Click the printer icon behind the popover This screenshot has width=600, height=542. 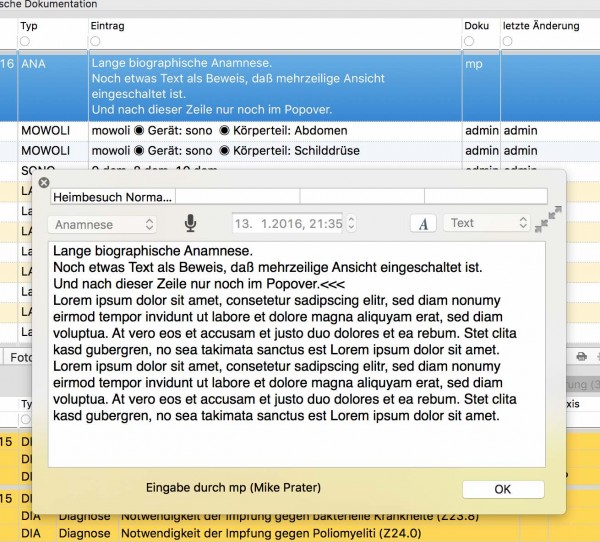point(581,357)
